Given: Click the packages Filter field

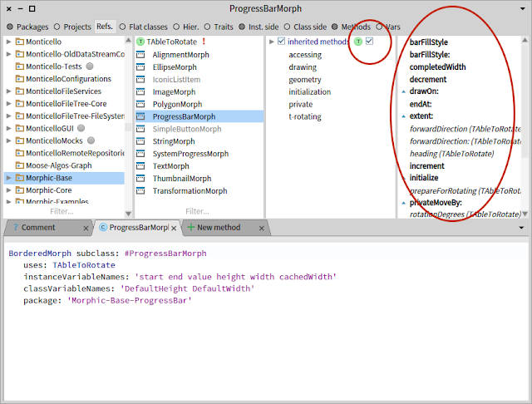Looking at the screenshot, I should click(62, 211).
